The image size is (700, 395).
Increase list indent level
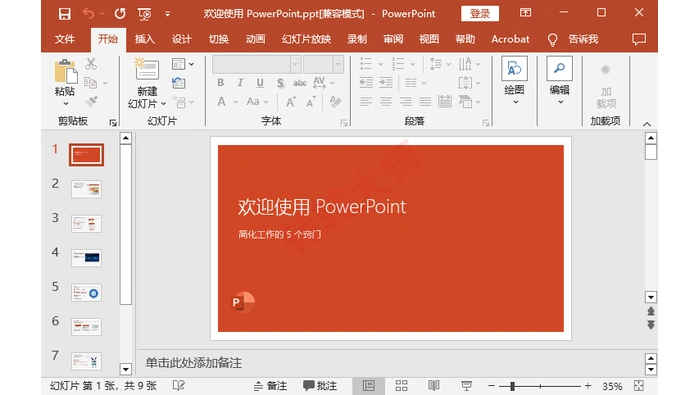(x=386, y=83)
